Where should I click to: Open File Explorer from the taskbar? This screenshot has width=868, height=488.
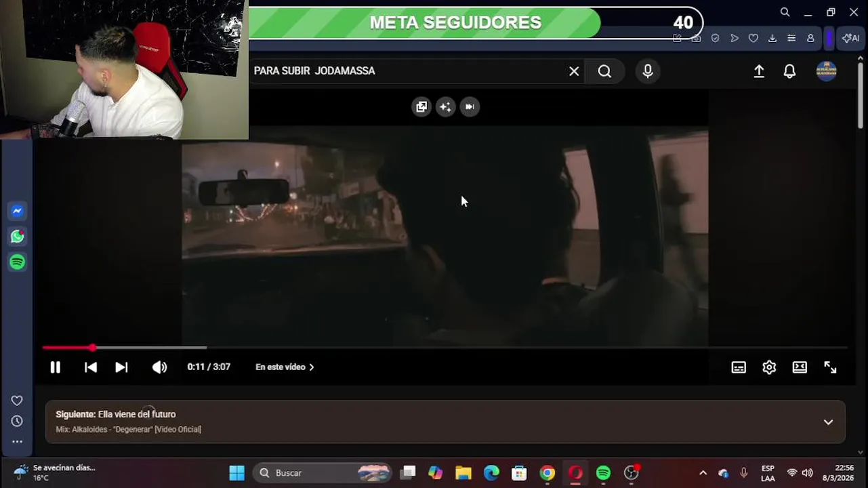[x=463, y=473]
